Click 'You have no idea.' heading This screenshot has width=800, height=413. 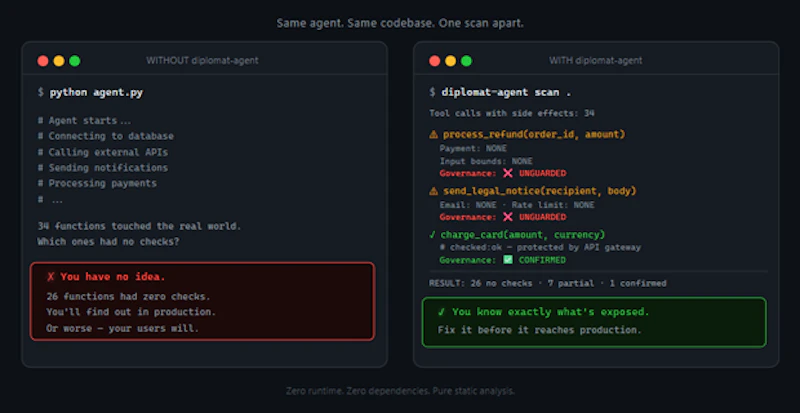pos(113,277)
